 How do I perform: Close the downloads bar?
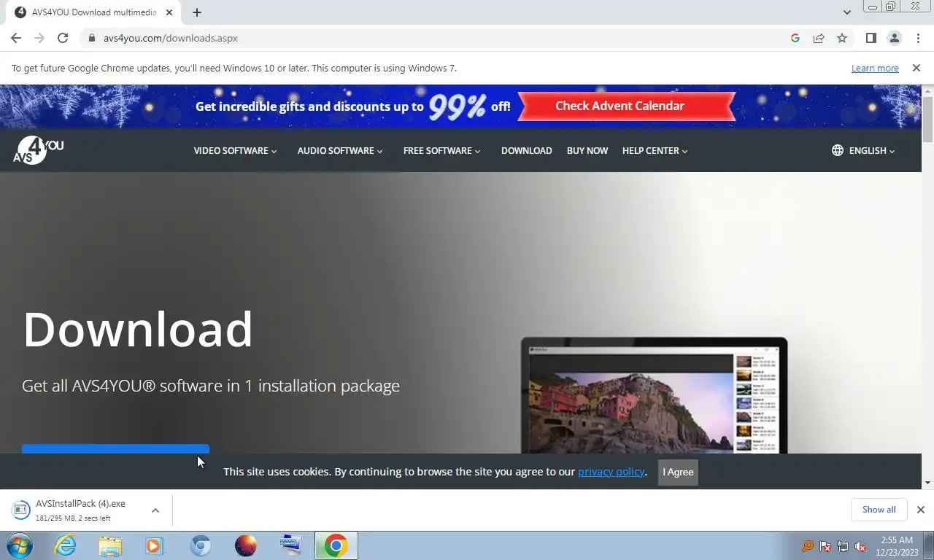click(x=920, y=510)
